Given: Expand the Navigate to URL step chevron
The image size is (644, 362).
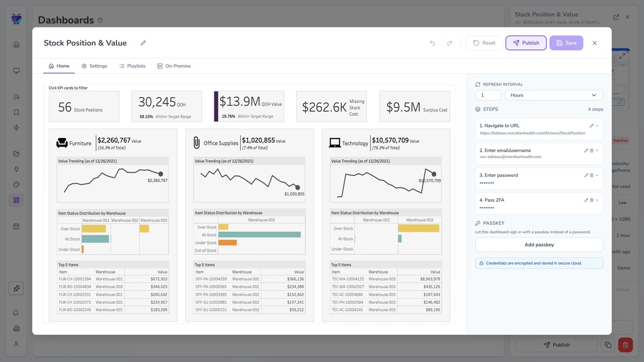Looking at the screenshot, I should [x=597, y=126].
